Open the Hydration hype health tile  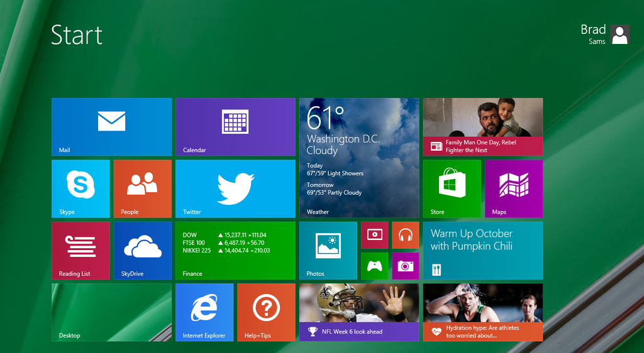483,312
